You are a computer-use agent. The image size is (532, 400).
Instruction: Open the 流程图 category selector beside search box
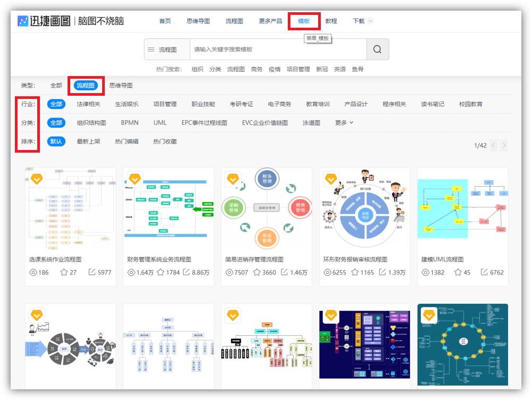point(165,49)
